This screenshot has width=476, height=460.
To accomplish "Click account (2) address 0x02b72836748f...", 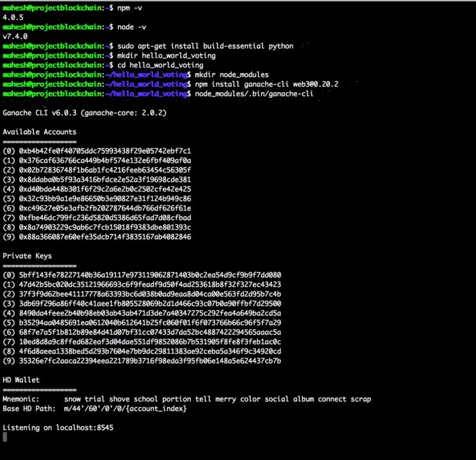I will coord(105,170).
